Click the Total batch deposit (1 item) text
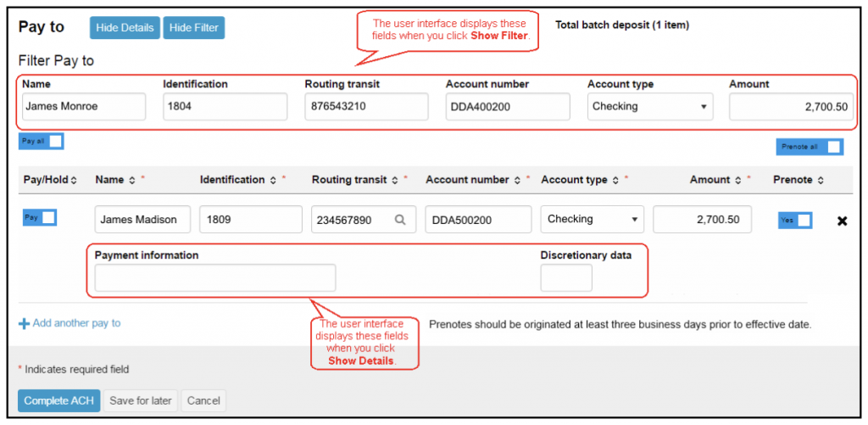This screenshot has height=425, width=868. click(x=622, y=25)
